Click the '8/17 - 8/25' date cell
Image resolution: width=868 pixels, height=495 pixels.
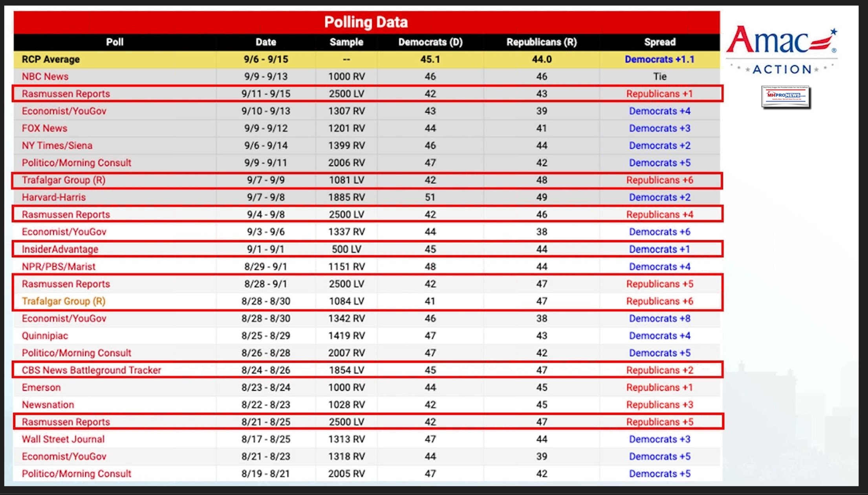tap(266, 439)
